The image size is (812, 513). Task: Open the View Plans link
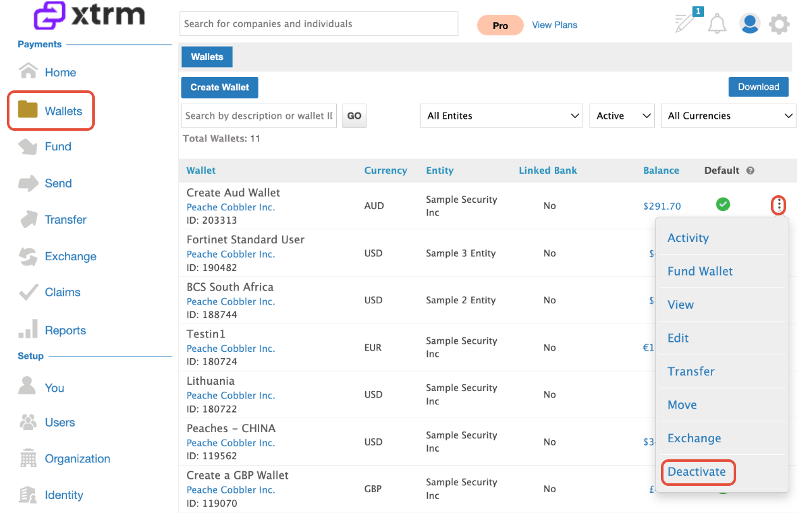point(554,25)
